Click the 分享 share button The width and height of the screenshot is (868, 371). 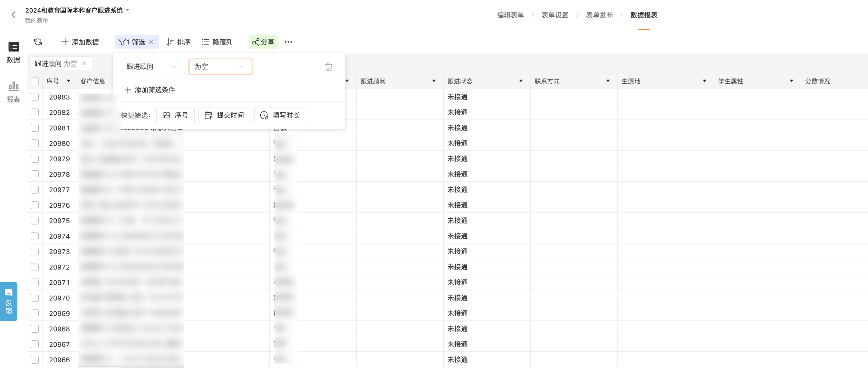(264, 42)
